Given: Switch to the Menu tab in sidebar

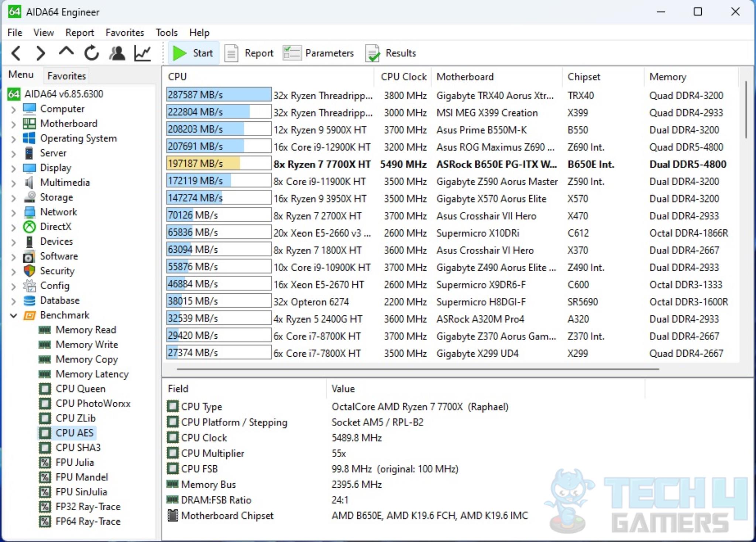Looking at the screenshot, I should click(21, 75).
